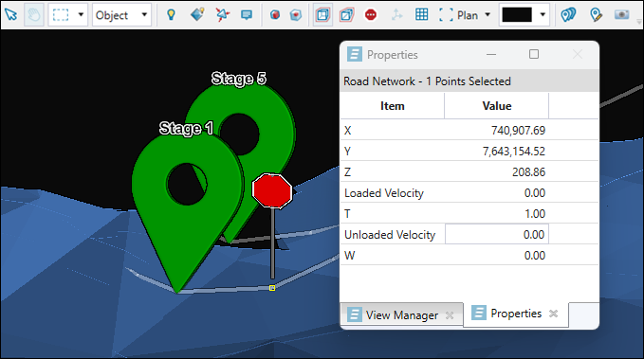Image resolution: width=644 pixels, height=359 pixels.
Task: Close the View Manager tab
Action: click(450, 315)
